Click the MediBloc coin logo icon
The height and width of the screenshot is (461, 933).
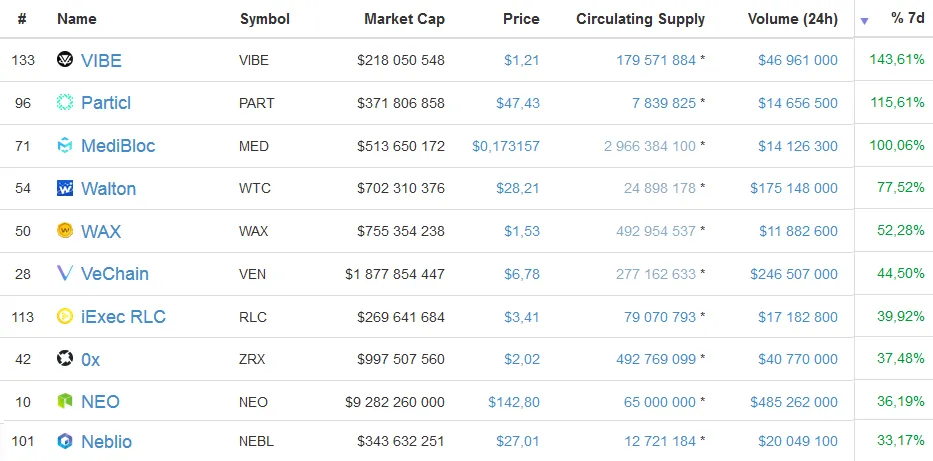coord(65,145)
